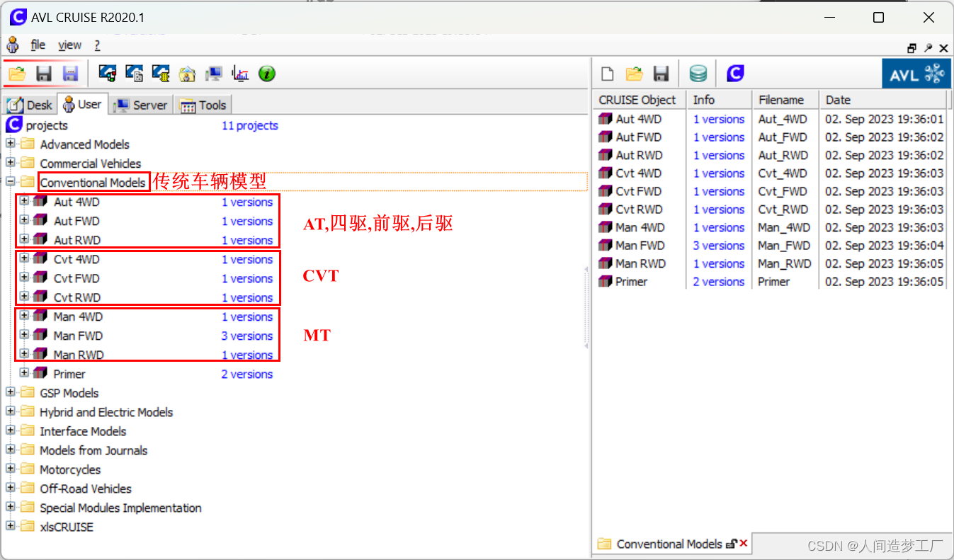Open the view menu
This screenshot has width=954, height=560.
coord(69,45)
